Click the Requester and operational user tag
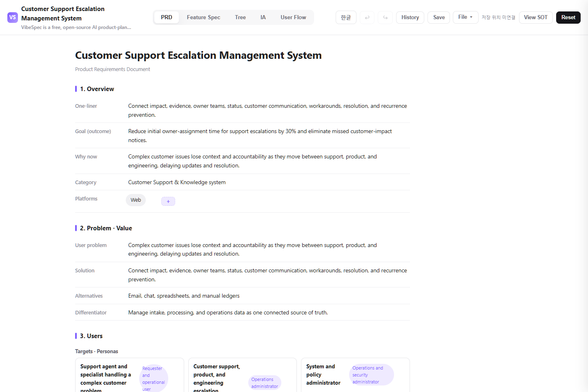This screenshot has width=588, height=392. [154, 379]
